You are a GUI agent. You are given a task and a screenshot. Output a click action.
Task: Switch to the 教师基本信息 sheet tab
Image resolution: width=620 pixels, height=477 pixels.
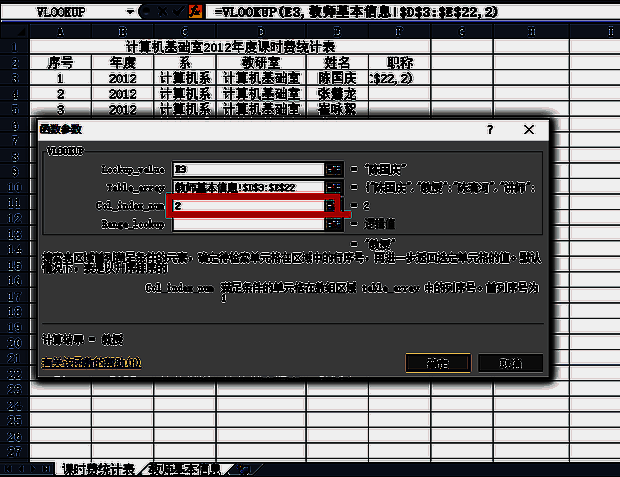185,469
